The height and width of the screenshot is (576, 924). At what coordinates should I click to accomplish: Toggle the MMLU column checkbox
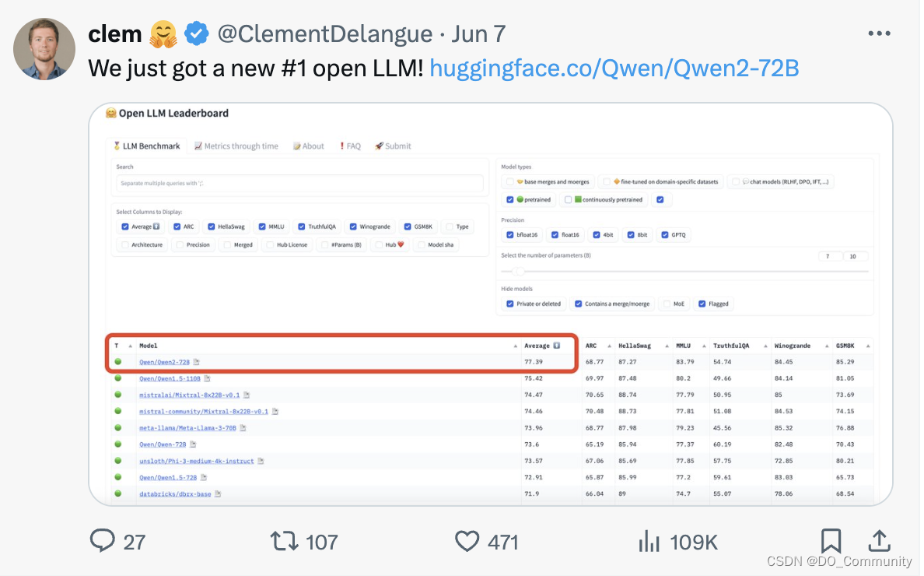(x=262, y=227)
